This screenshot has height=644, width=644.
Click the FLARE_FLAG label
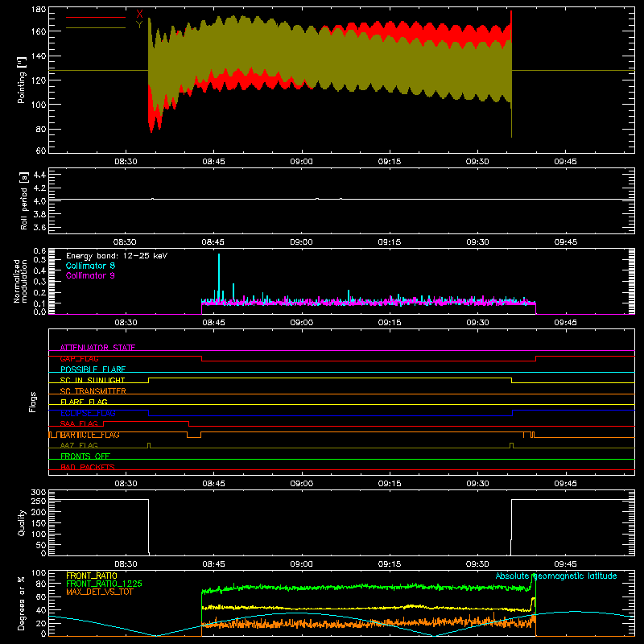pos(84,402)
